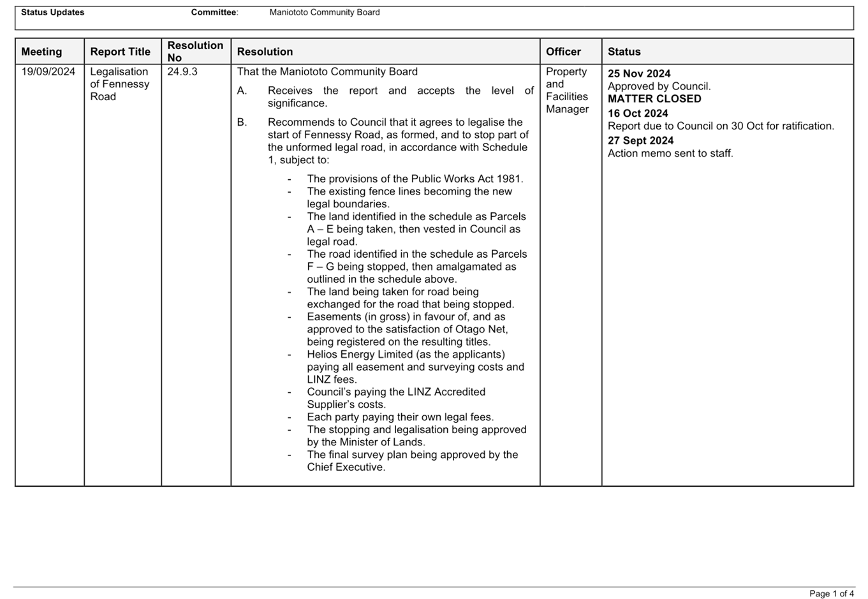Image resolution: width=868 pixels, height=599 pixels.
Task: Click the Committee label in header
Action: point(214,12)
